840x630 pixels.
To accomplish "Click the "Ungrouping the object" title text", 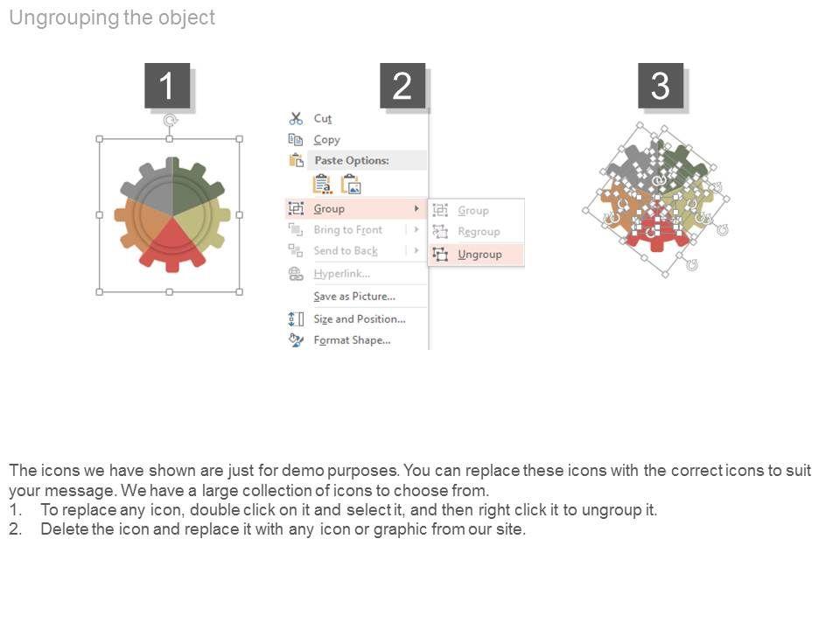I will pyautogui.click(x=112, y=17).
